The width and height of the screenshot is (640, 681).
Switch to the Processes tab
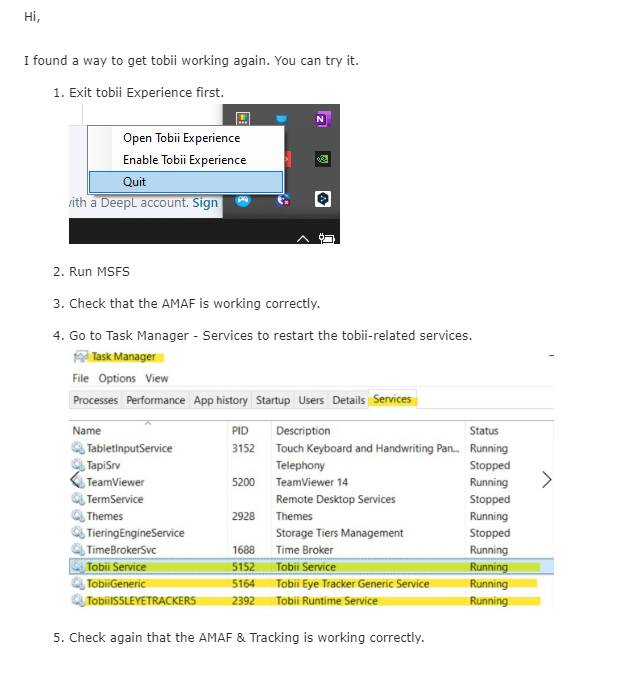coord(95,400)
